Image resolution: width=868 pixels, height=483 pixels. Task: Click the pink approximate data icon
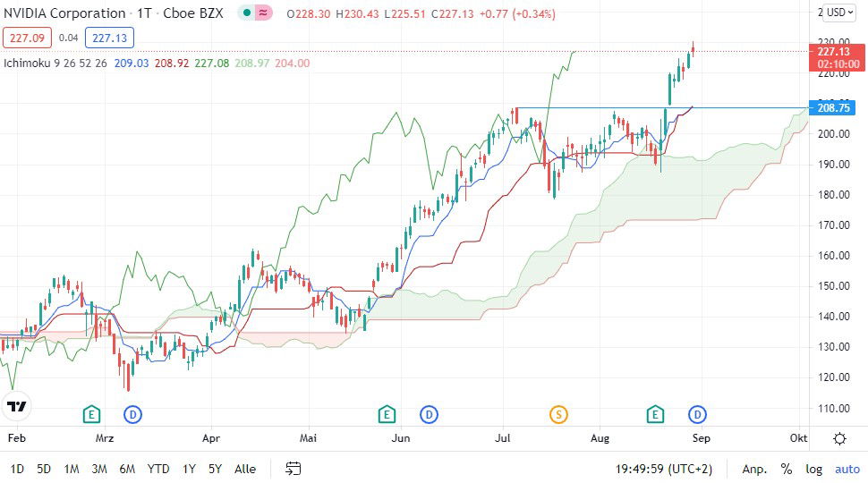pos(262,13)
